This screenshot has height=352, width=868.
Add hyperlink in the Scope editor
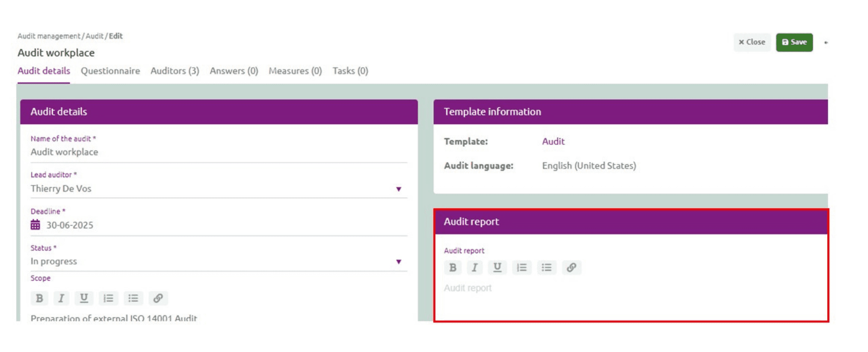click(158, 298)
